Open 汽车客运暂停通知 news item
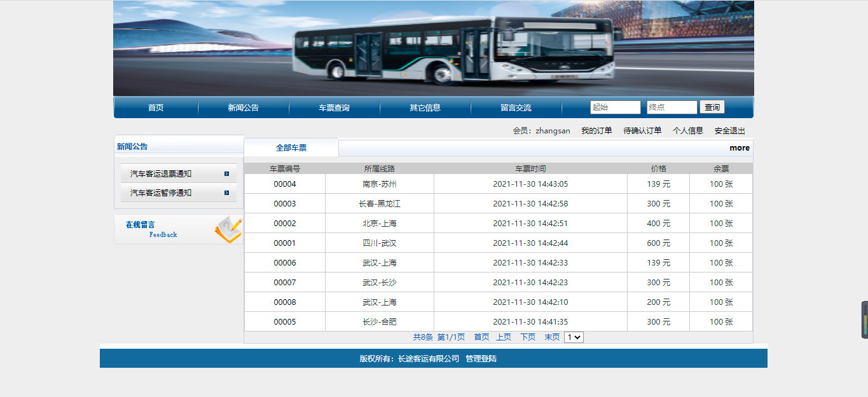This screenshot has height=397, width=868. [x=161, y=192]
